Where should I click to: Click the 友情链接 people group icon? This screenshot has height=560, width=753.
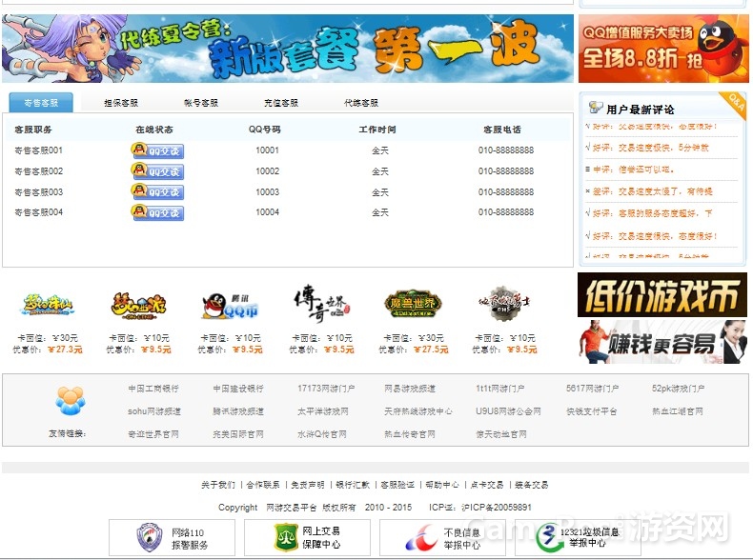click(x=71, y=401)
